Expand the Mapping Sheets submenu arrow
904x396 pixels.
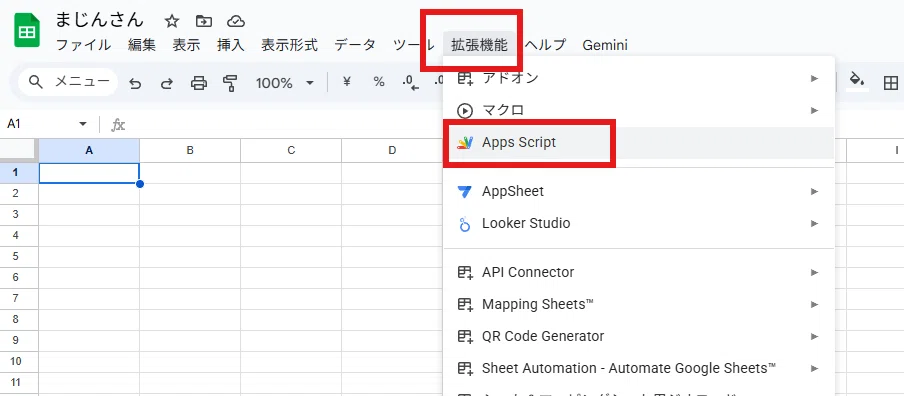coord(814,304)
